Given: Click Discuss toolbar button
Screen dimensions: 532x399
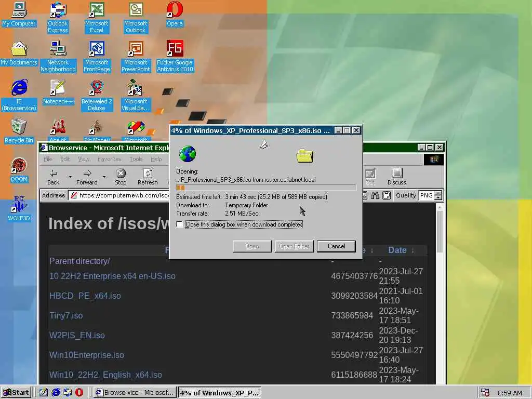Looking at the screenshot, I should coord(396,178).
